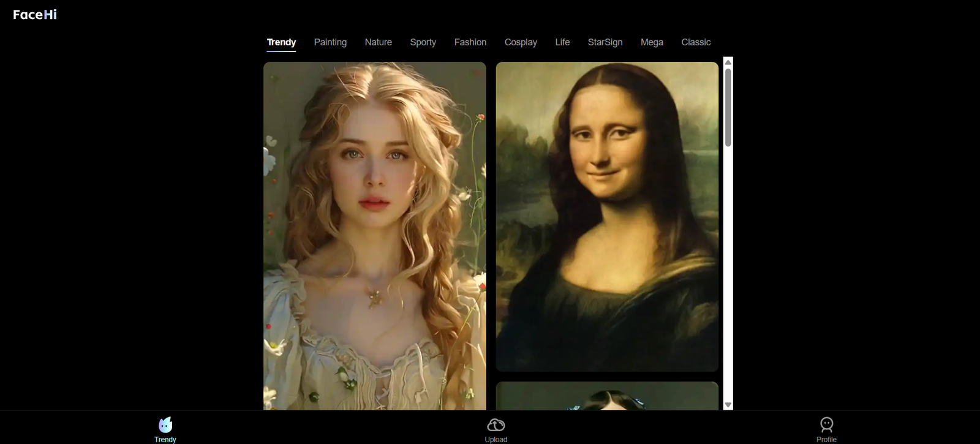Switch to the Life tab
The width and height of the screenshot is (980, 444).
562,42
